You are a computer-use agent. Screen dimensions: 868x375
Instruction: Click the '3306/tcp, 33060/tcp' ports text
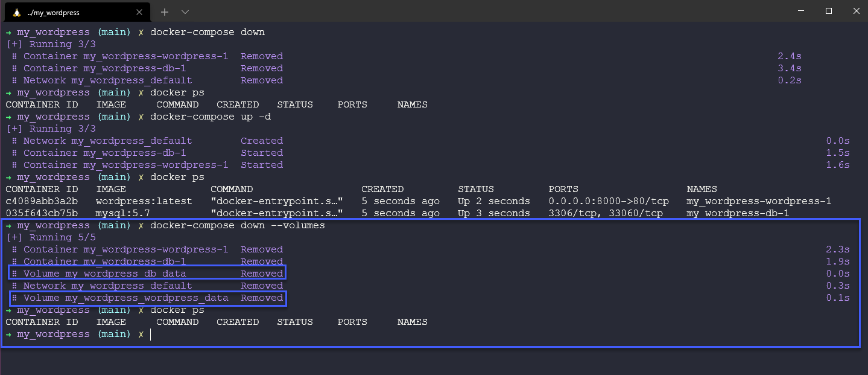(x=606, y=213)
